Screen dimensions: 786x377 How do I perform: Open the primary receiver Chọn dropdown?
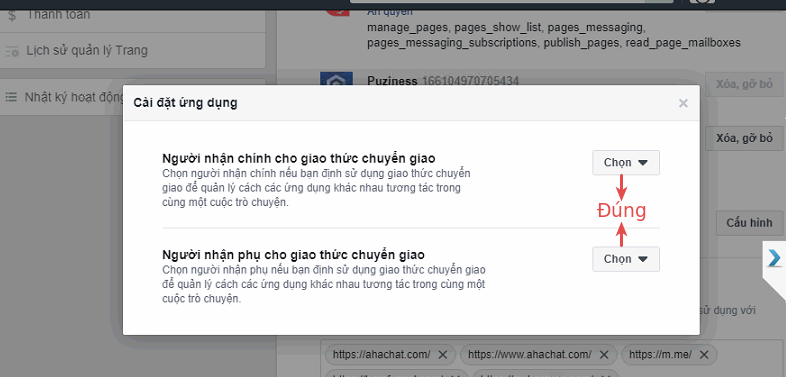coord(626,162)
